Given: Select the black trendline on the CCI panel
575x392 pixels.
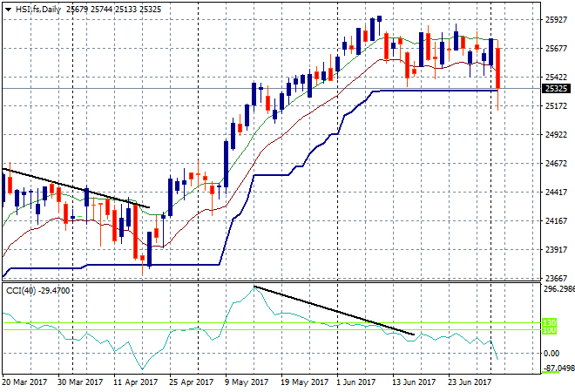Looking at the screenshot, I should click(334, 310).
